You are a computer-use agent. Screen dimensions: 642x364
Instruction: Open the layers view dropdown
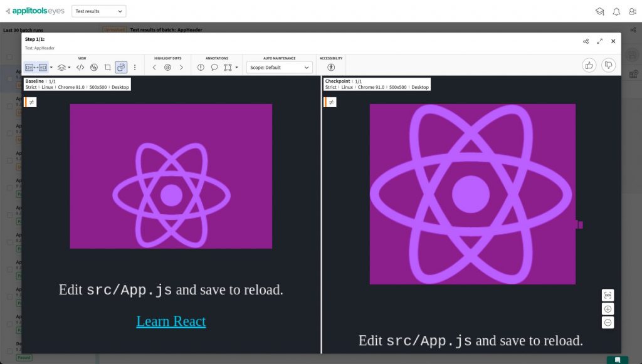tap(63, 67)
